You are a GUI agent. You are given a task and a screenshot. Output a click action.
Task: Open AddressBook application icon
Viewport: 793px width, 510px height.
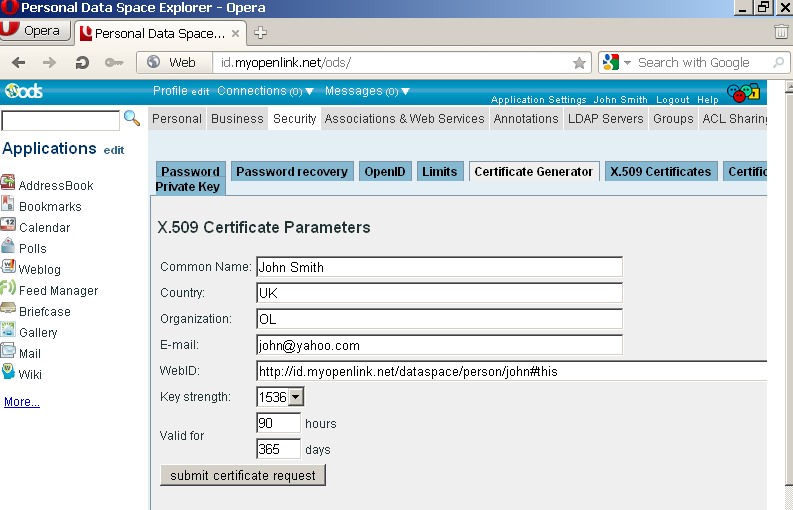pyautogui.click(x=8, y=184)
